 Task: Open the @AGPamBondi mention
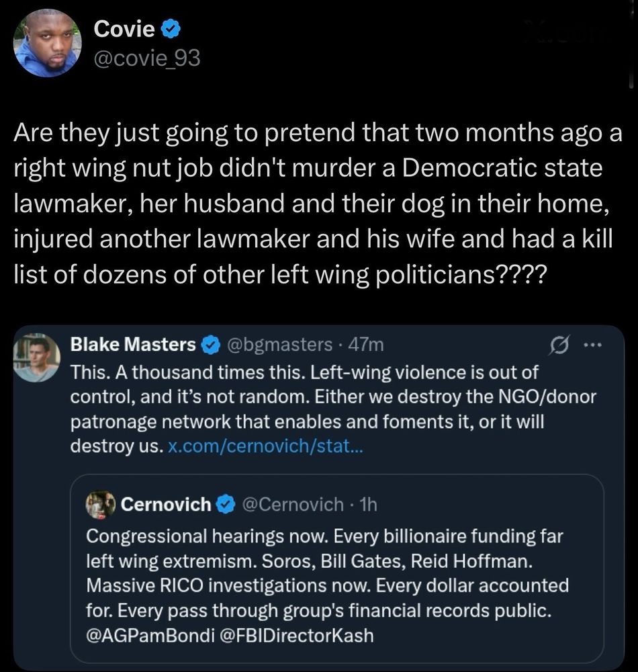[150, 636]
